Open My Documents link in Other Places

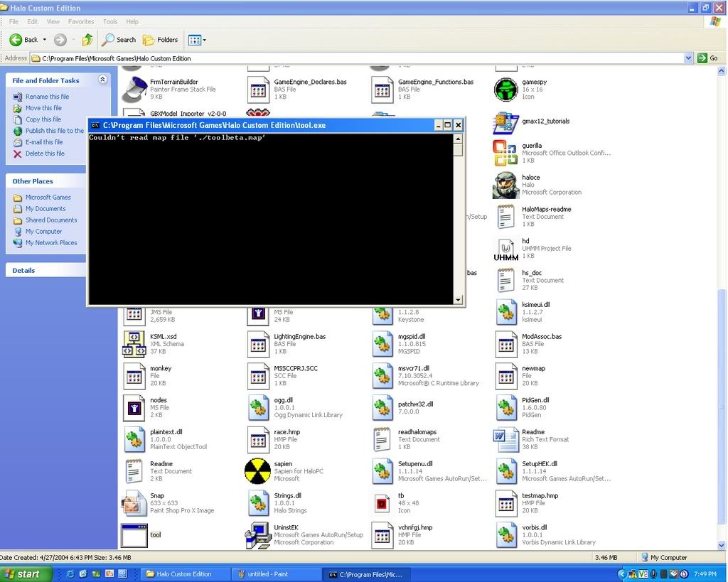45,209
